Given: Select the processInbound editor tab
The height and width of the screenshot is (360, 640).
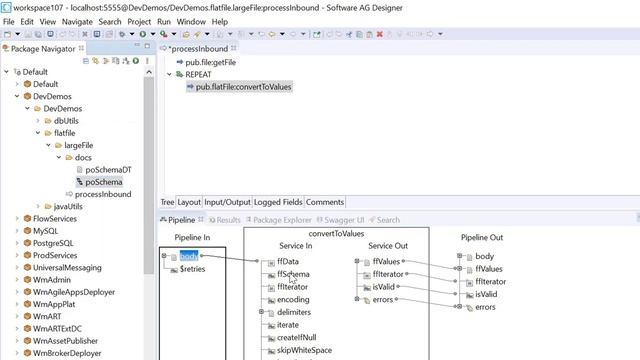Looking at the screenshot, I should (198, 49).
